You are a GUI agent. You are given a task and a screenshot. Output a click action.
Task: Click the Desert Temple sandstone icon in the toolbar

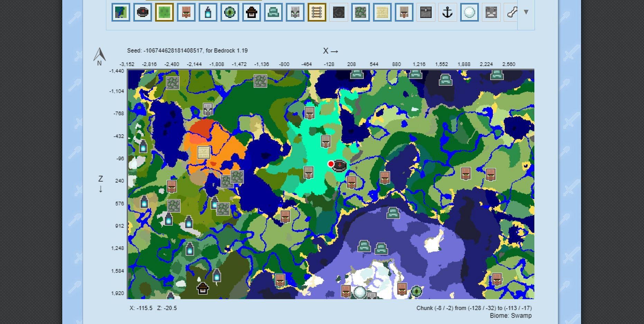pos(382,12)
